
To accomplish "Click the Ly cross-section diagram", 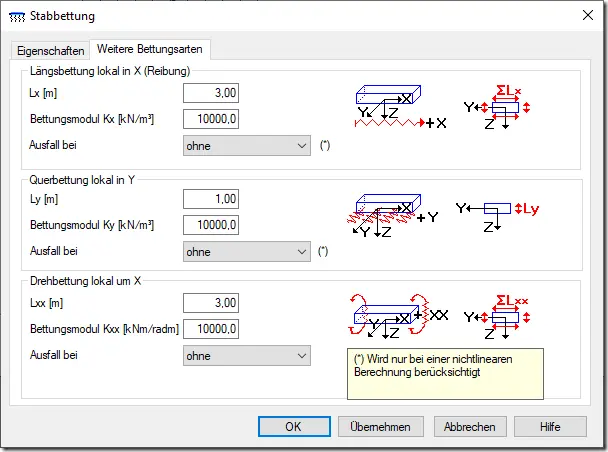I will pos(497,216).
